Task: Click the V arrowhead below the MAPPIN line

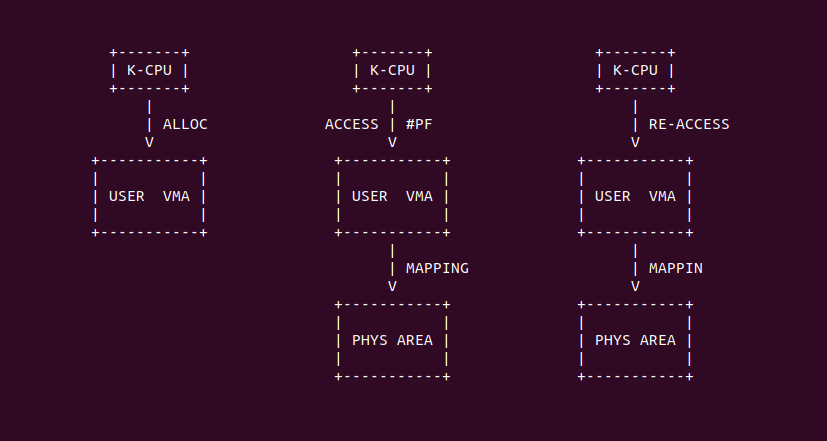Action: pos(635,286)
